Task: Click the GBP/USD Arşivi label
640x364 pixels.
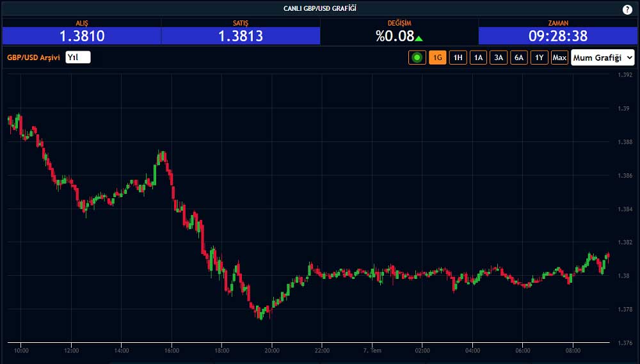Action: pos(33,58)
